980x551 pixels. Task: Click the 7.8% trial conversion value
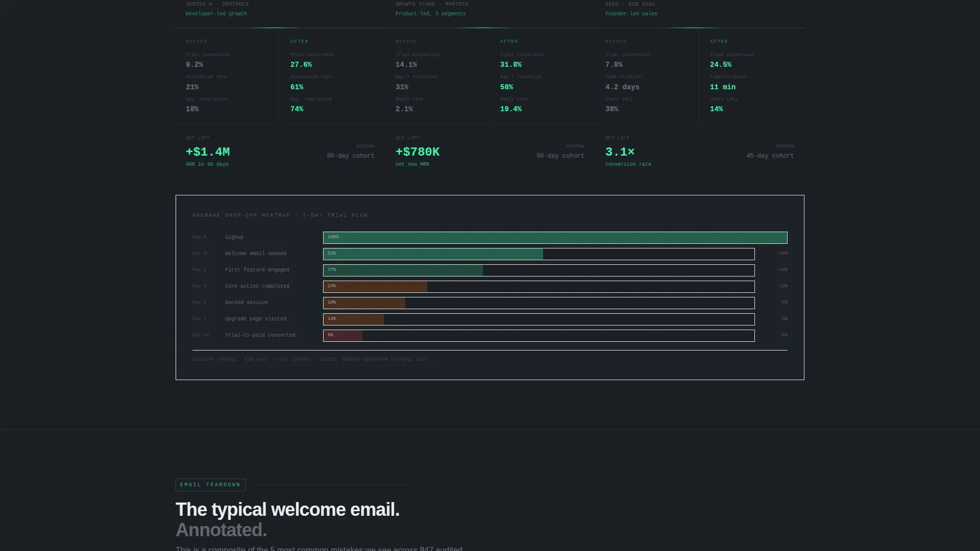[x=614, y=65]
